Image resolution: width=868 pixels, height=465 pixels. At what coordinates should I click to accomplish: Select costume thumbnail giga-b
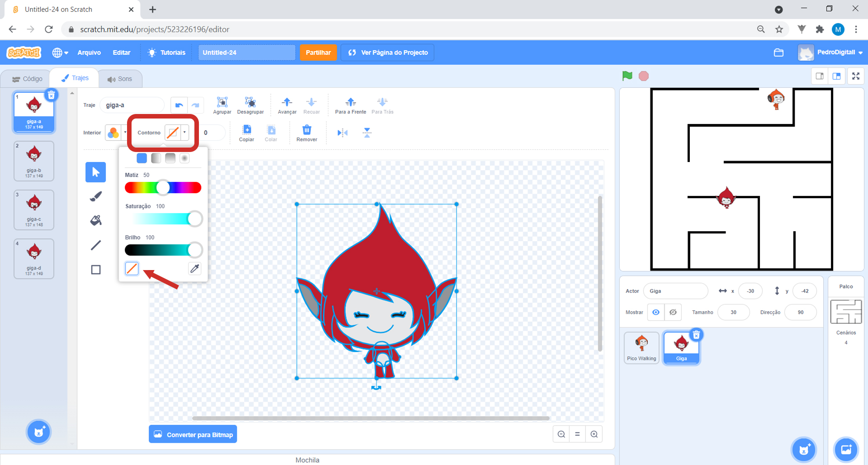pyautogui.click(x=34, y=161)
